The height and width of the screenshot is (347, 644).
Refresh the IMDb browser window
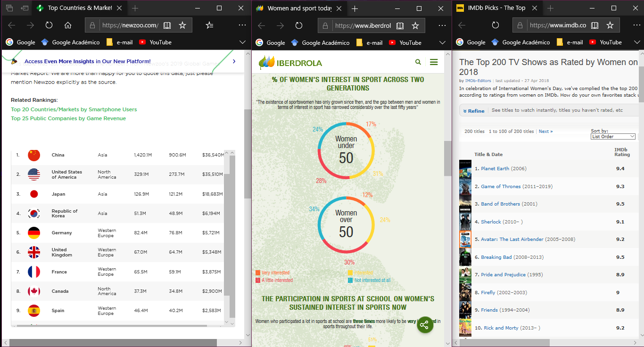(x=495, y=25)
